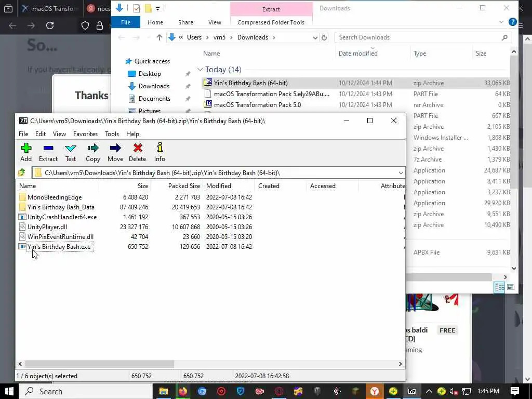Select macOS Transformation Pack 5.0 rar file
The width and height of the screenshot is (532, 399).
(x=355, y=105)
